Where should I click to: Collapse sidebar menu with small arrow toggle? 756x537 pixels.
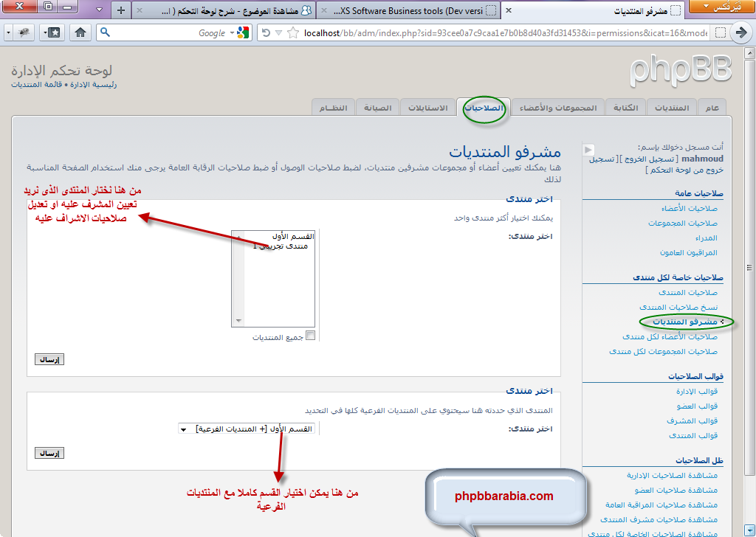[x=588, y=150]
